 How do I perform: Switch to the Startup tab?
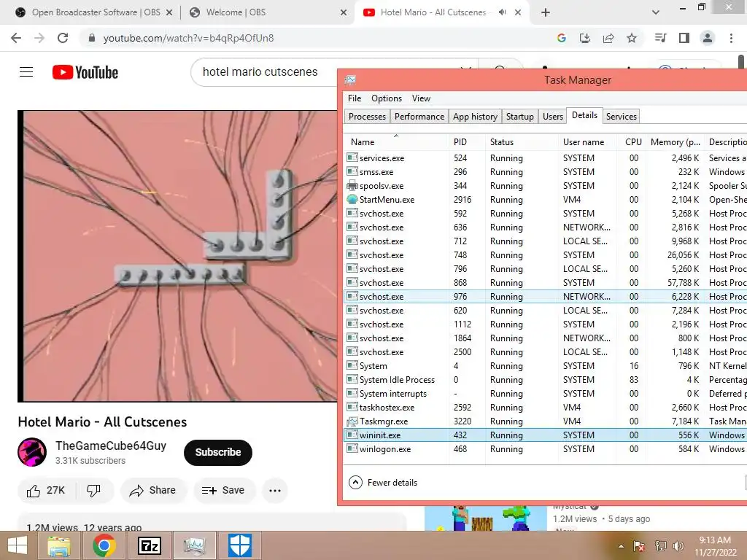click(519, 117)
